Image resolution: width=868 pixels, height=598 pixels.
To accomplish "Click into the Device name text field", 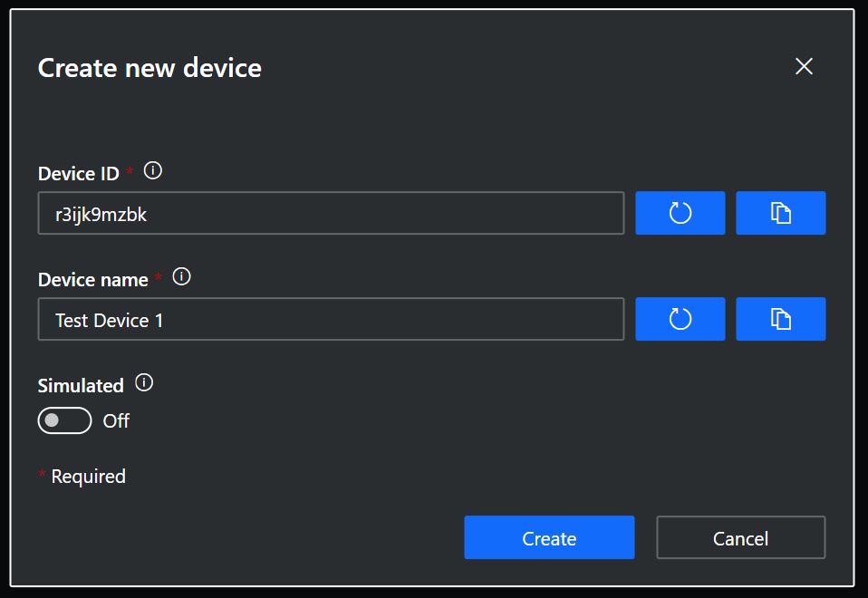I will 331,320.
